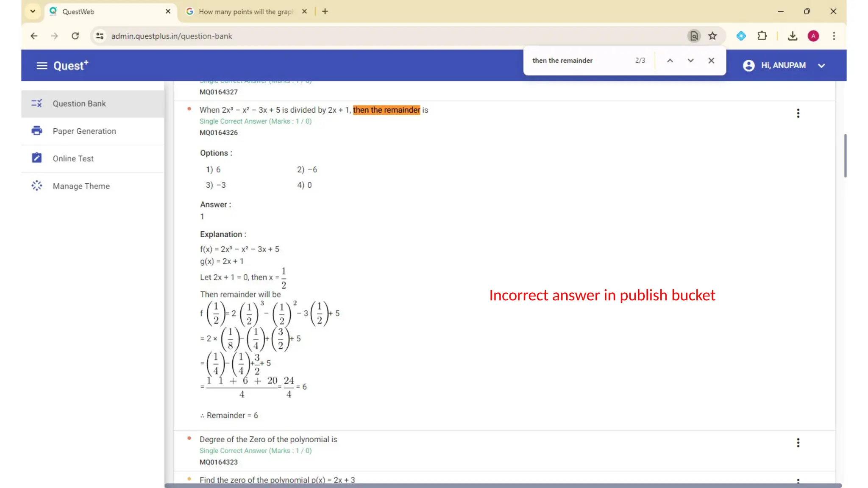Jump to next find-in-page match
This screenshot has height=488, width=868.
click(x=690, y=61)
